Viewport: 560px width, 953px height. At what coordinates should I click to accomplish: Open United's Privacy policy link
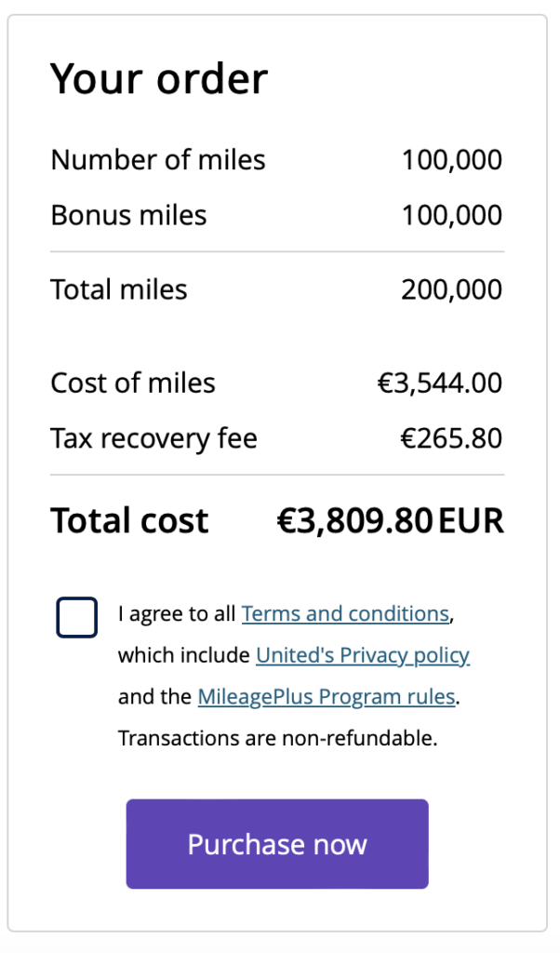363,655
